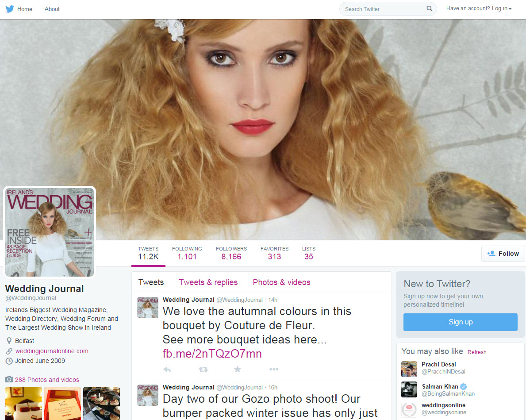Viewport: 526px width, 420px height.
Task: Open more options on autumnal colours tweet
Action: 274,369
